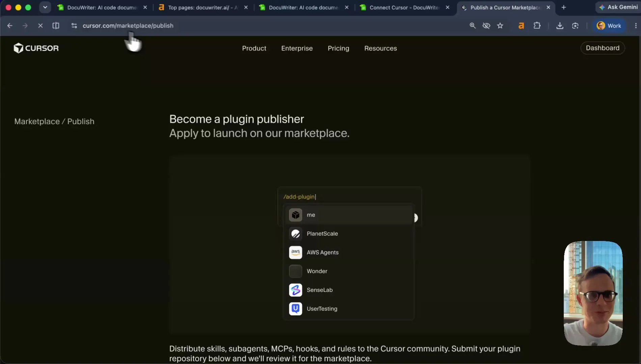This screenshot has width=641, height=364.
Task: Select Wonder from plugin list
Action: tap(349, 271)
